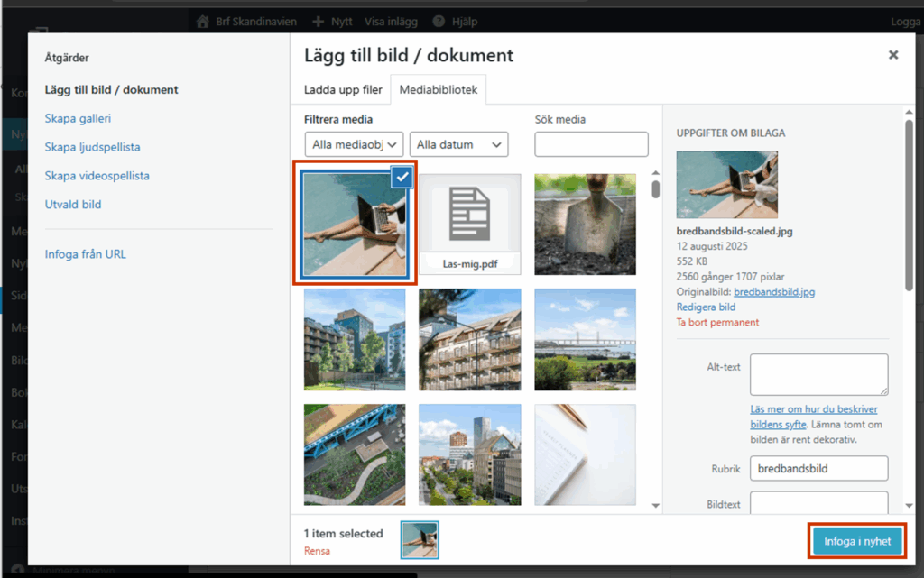The width and height of the screenshot is (924, 578).
Task: Click the Infoga i nyhet button
Action: [x=857, y=542]
